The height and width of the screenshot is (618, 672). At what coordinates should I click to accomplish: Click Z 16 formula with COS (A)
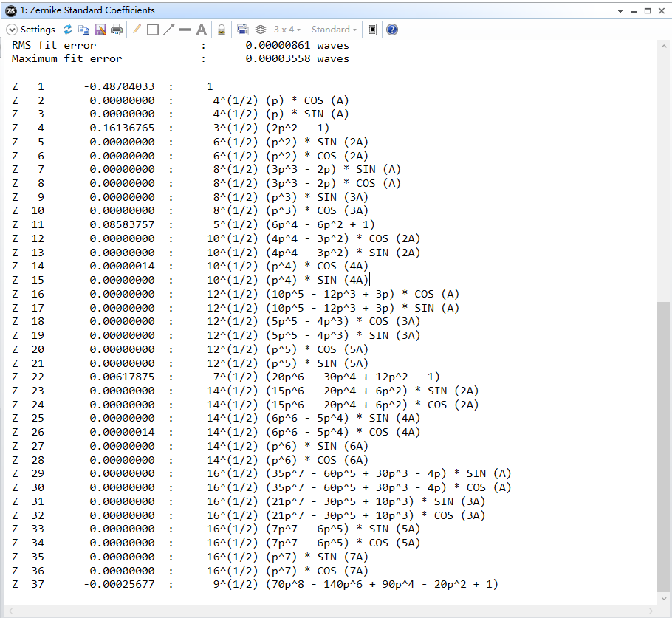333,294
